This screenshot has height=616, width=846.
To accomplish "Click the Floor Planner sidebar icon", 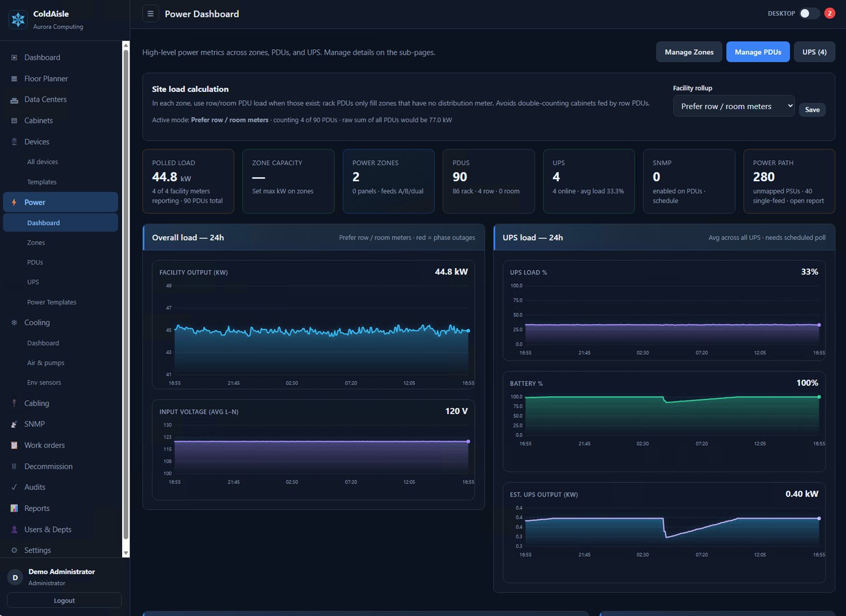I will [x=14, y=79].
